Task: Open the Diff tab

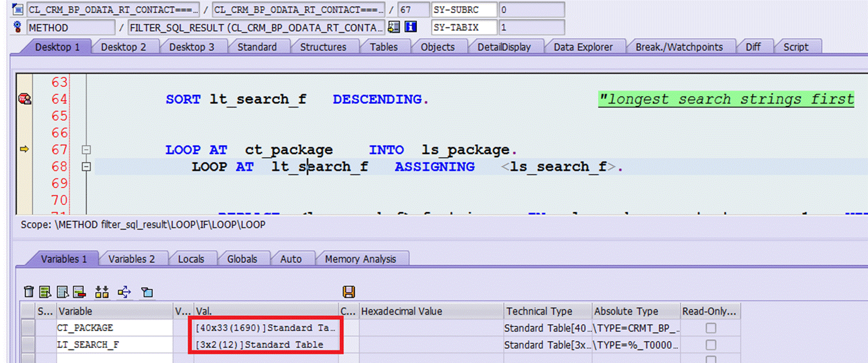Action: point(753,47)
